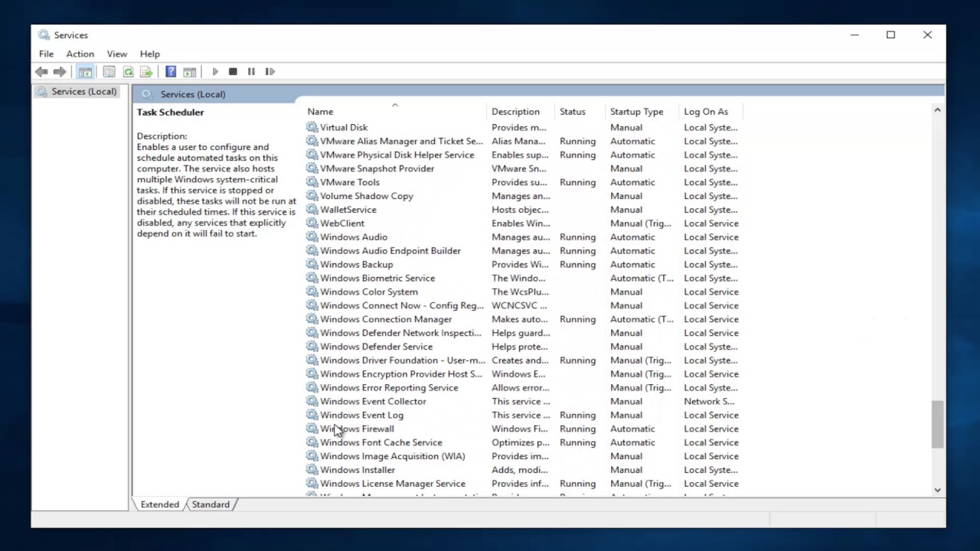The width and height of the screenshot is (980, 551).
Task: Open the Action menu
Action: pos(80,54)
